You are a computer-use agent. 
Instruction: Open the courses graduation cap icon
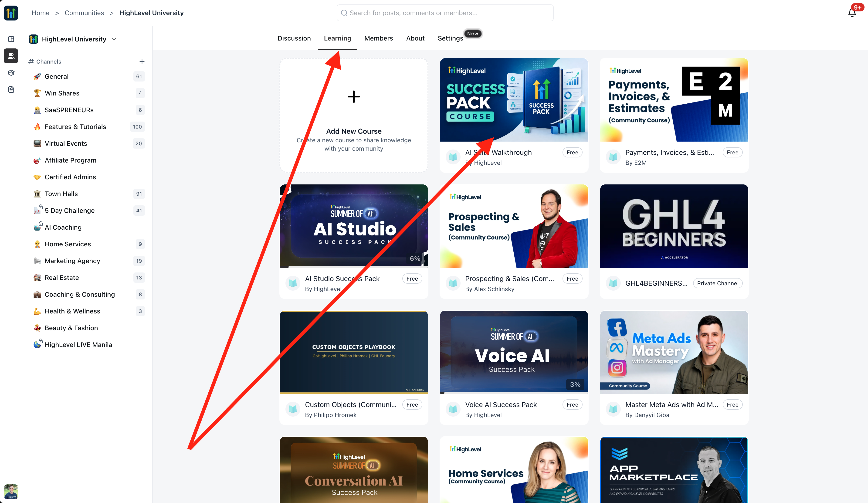coord(11,73)
